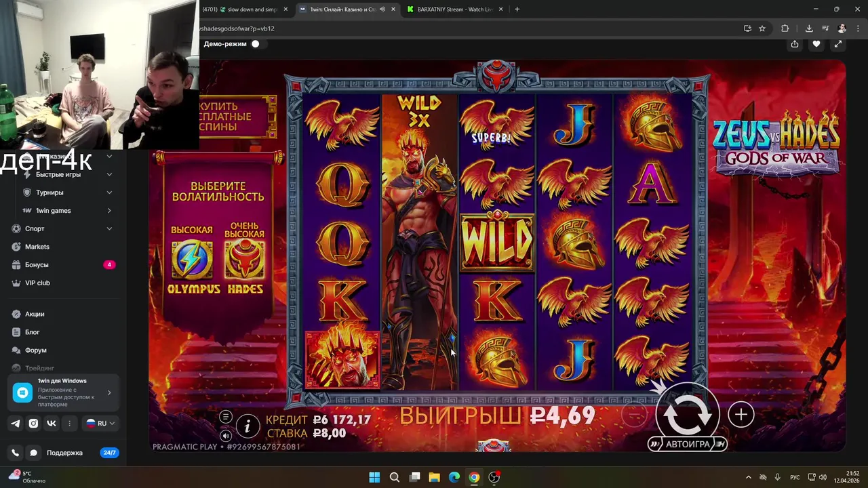The image size is (868, 488).
Task: Show more social links three-dots icon
Action: click(69, 423)
